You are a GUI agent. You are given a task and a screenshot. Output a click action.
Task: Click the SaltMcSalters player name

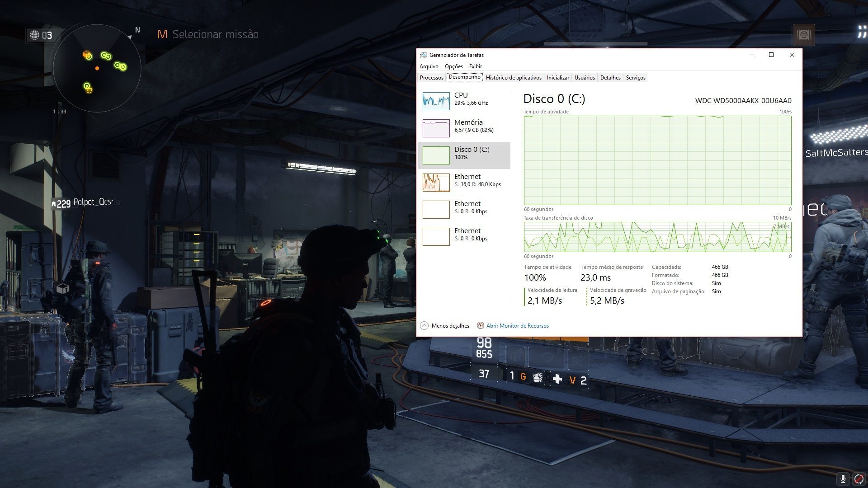tap(836, 153)
